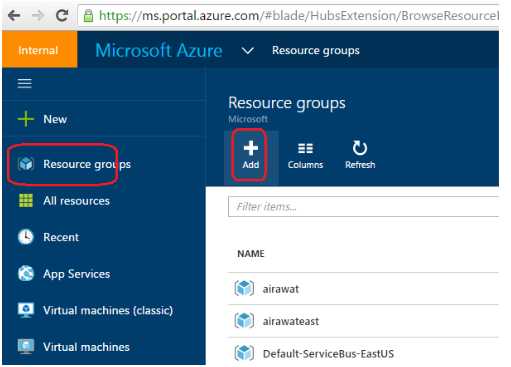Click the browser back arrow
This screenshot has width=511, height=367.
coord(14,16)
